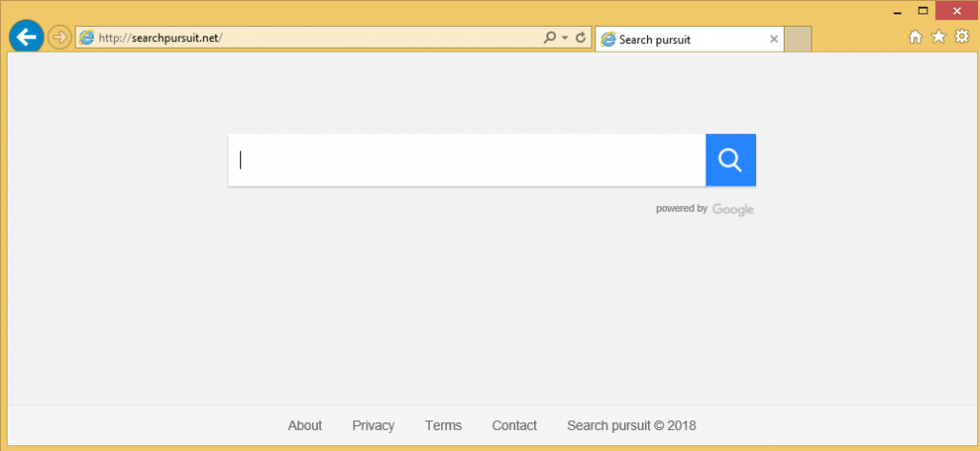This screenshot has width=980, height=451.
Task: Close the Search pursuit tab
Action: click(773, 39)
